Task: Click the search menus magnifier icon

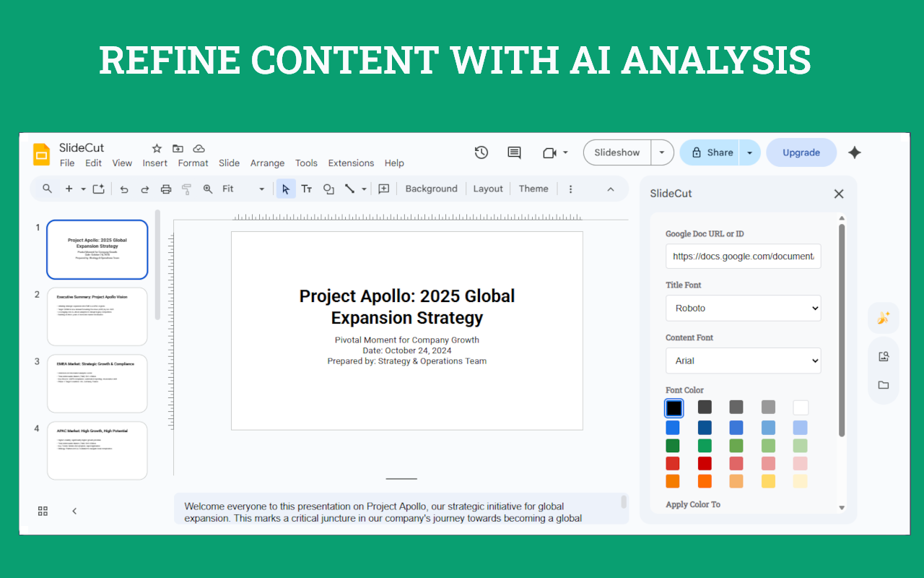Action: [x=47, y=189]
